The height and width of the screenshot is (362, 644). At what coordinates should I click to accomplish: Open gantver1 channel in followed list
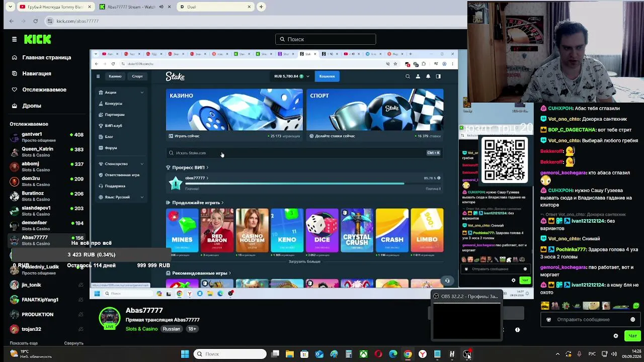(47, 137)
